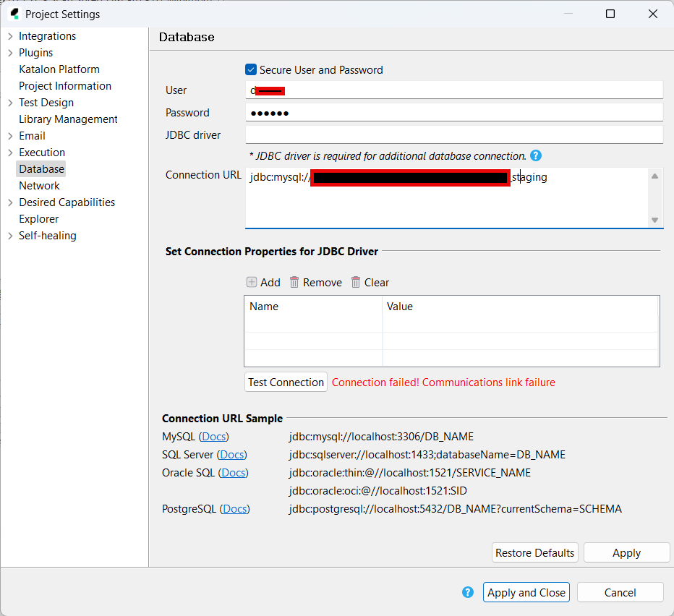This screenshot has height=616, width=674.
Task: Click Connection URL scrollbar up arrow
Action: coord(654,176)
